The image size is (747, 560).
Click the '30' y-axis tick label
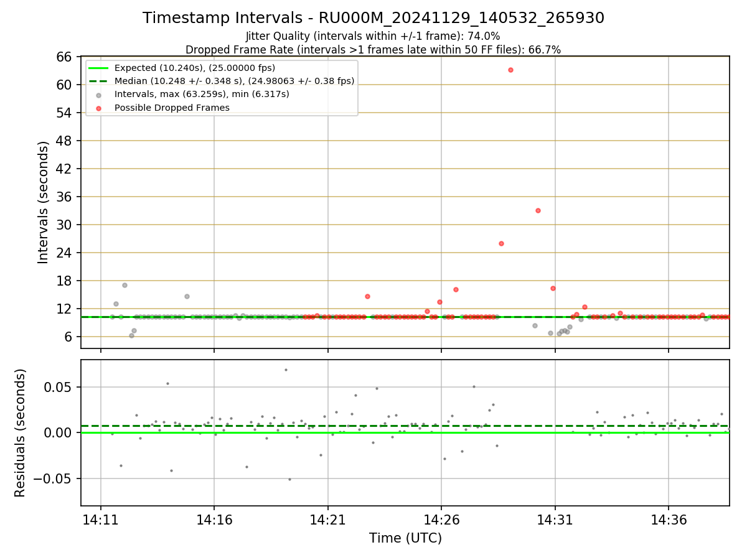pyautogui.click(x=65, y=225)
